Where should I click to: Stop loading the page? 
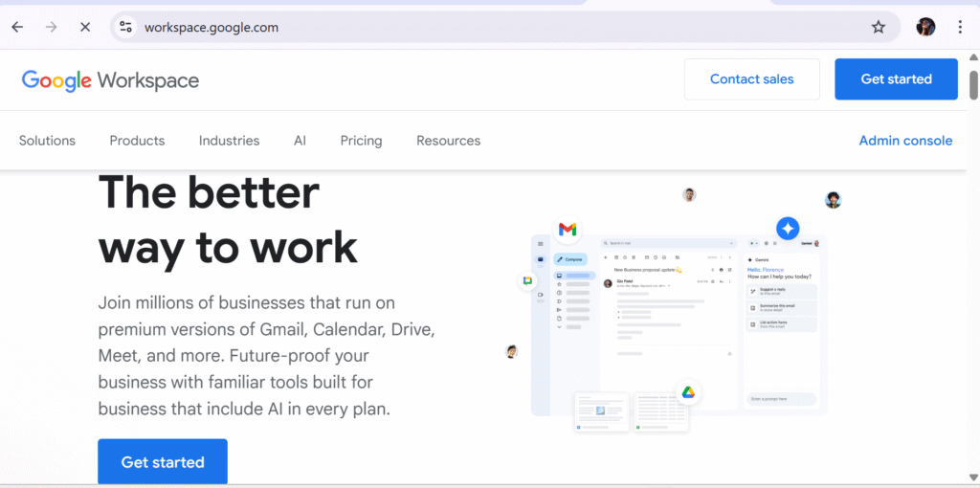click(x=85, y=27)
